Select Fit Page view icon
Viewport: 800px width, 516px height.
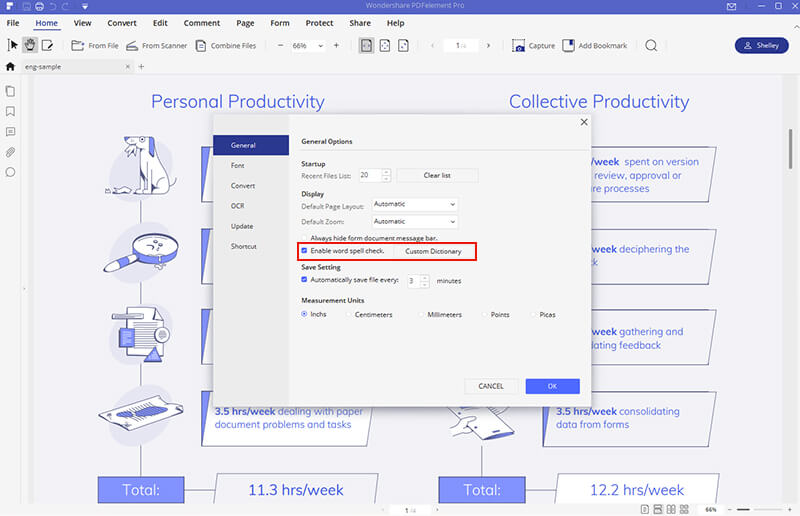[385, 45]
